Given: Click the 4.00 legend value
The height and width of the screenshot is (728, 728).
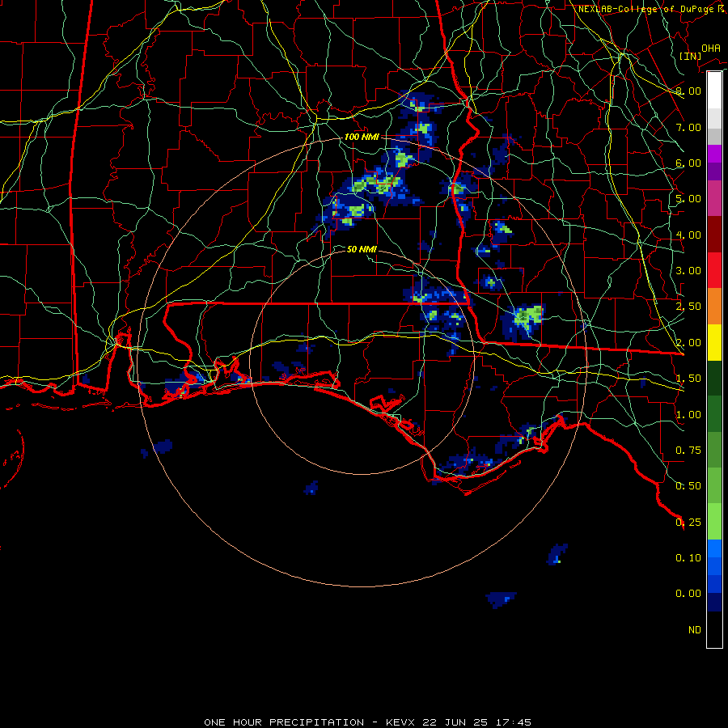Looking at the screenshot, I should 688,235.
